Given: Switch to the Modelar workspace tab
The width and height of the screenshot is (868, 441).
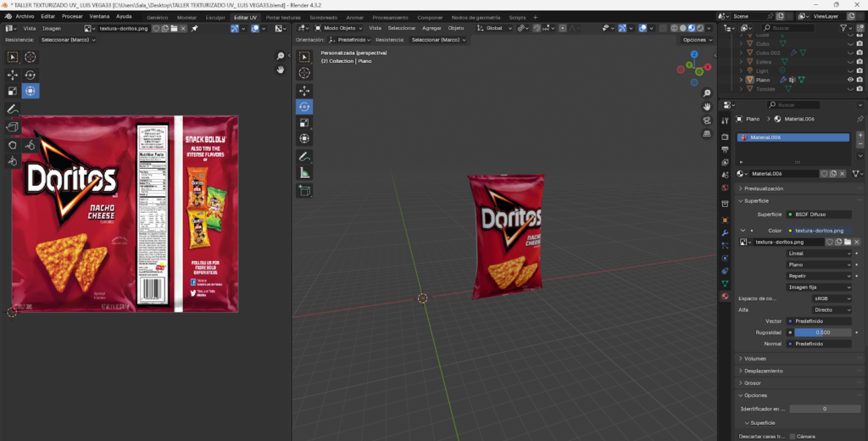Looking at the screenshot, I should point(186,18).
